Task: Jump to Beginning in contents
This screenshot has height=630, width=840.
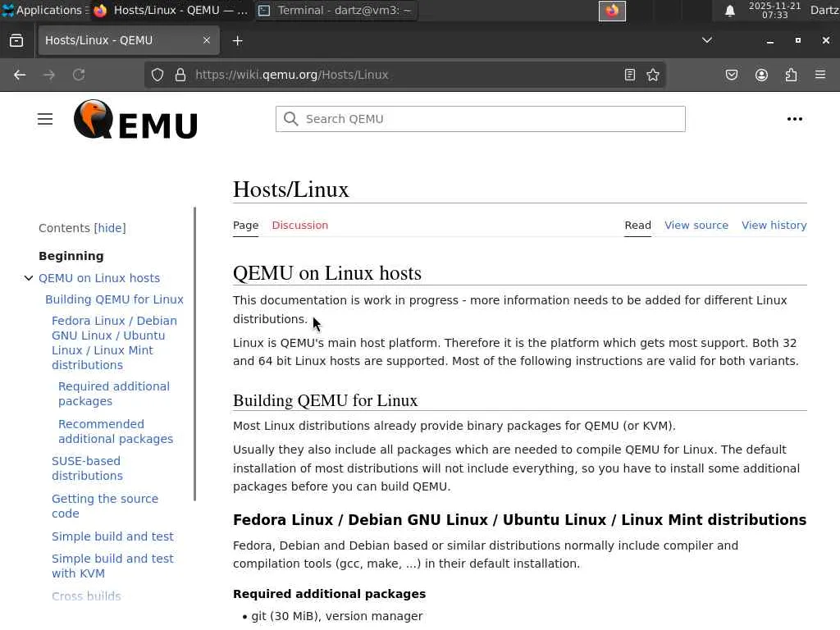Action: point(71,256)
